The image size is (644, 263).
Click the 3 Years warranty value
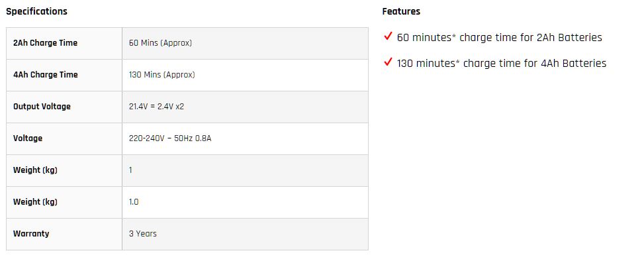142,233
